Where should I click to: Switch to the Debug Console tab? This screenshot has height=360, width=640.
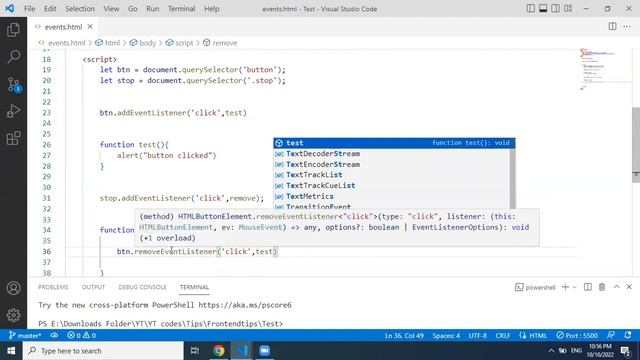(x=142, y=287)
